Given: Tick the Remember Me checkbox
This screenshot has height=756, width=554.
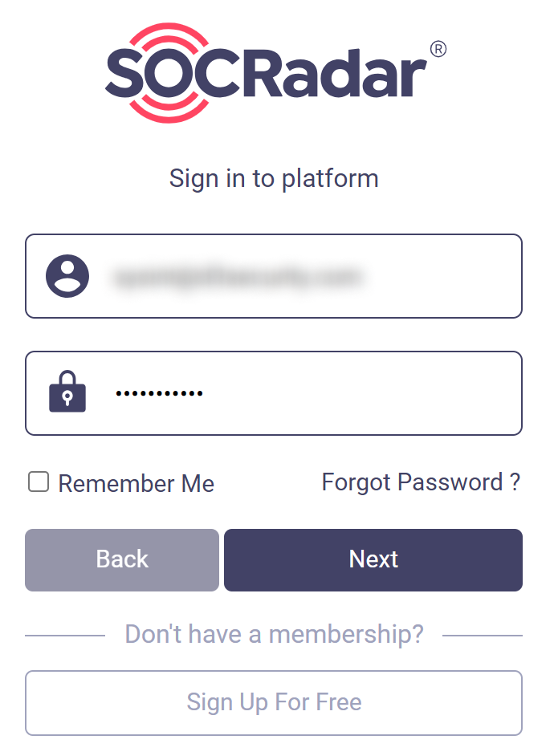Looking at the screenshot, I should coord(39,482).
